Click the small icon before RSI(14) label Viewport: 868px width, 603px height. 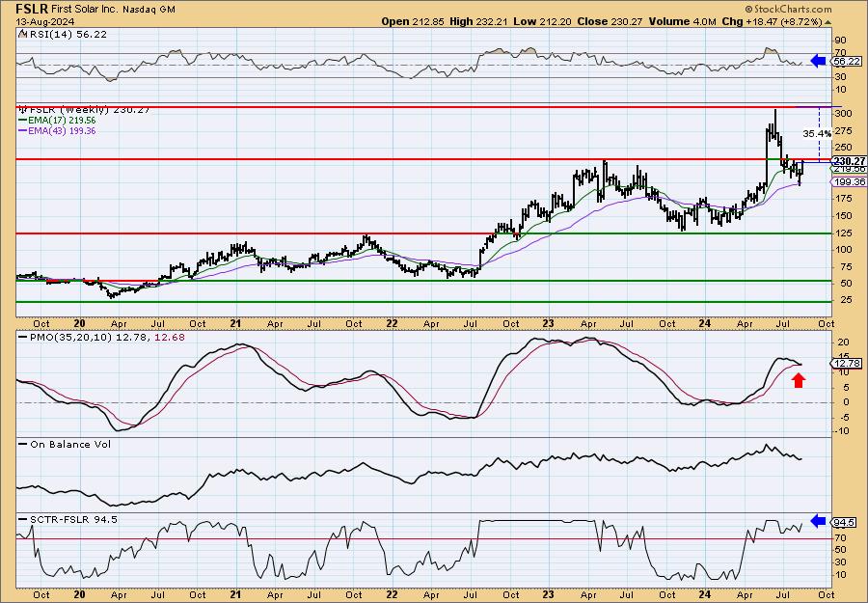click(21, 34)
